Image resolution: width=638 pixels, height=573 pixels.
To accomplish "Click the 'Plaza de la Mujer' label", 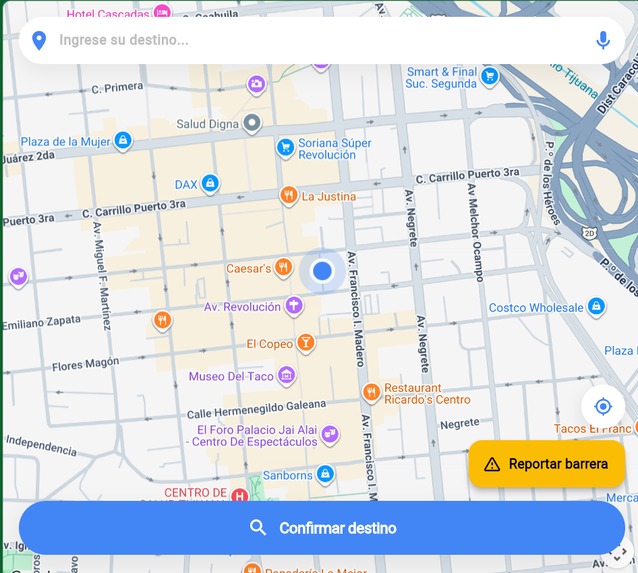I will 66,142.
